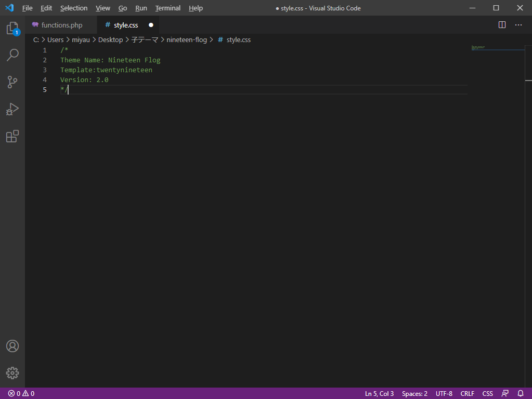The image size is (532, 399).
Task: Click the vertical scrollbar of the editor
Action: [x=528, y=216]
